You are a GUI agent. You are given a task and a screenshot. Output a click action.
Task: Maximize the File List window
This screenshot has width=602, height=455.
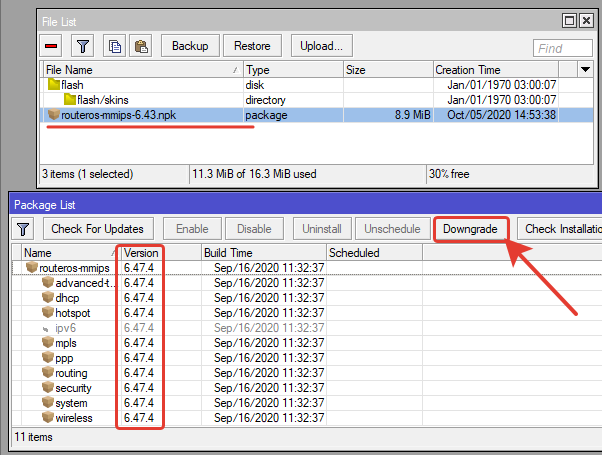(569, 20)
